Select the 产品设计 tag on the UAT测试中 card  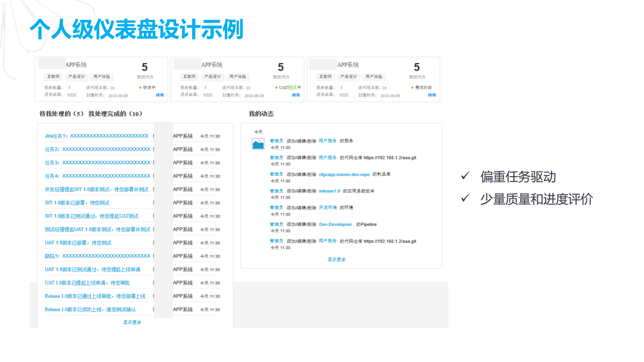click(x=213, y=77)
